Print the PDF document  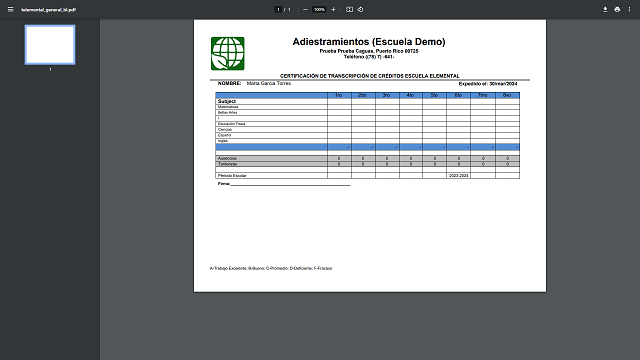click(617, 9)
